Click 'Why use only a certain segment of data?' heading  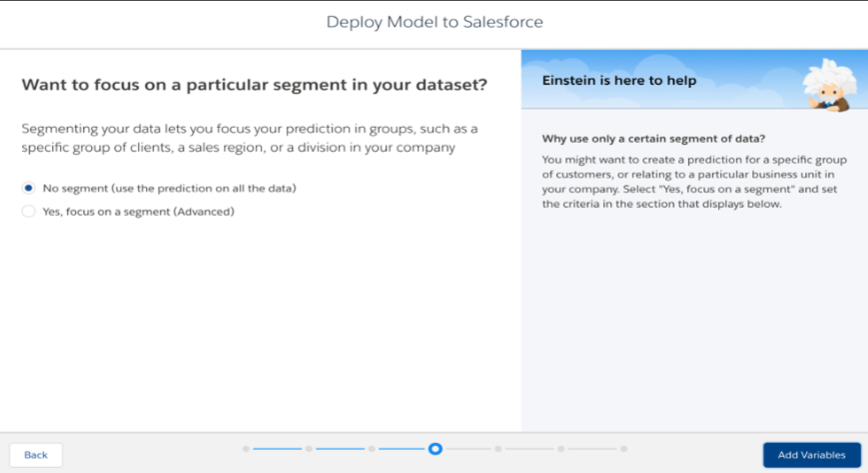click(653, 139)
